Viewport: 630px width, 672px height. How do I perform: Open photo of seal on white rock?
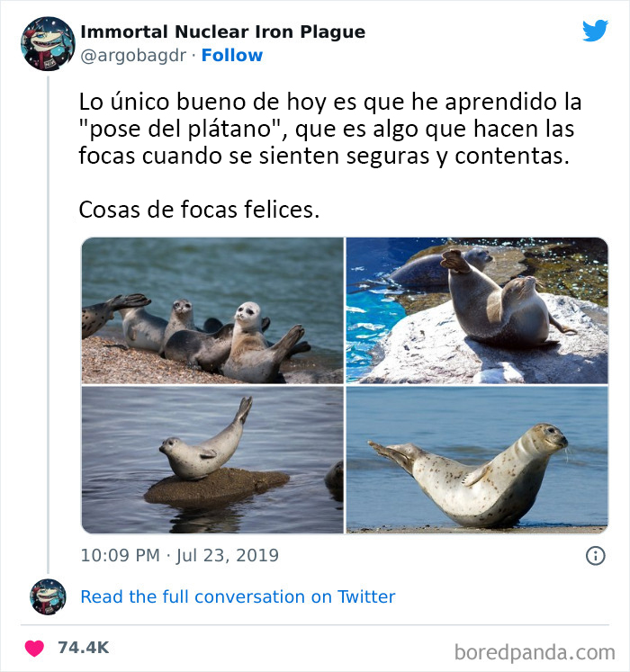[477, 310]
